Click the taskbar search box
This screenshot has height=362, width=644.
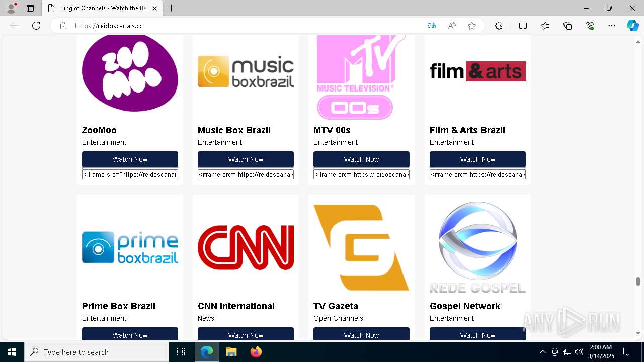coord(97,352)
